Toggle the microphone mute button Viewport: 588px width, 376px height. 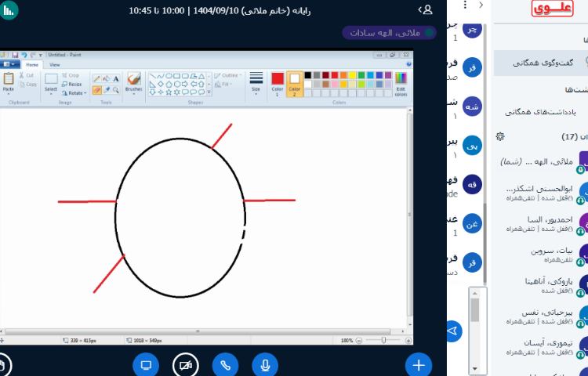(x=265, y=365)
